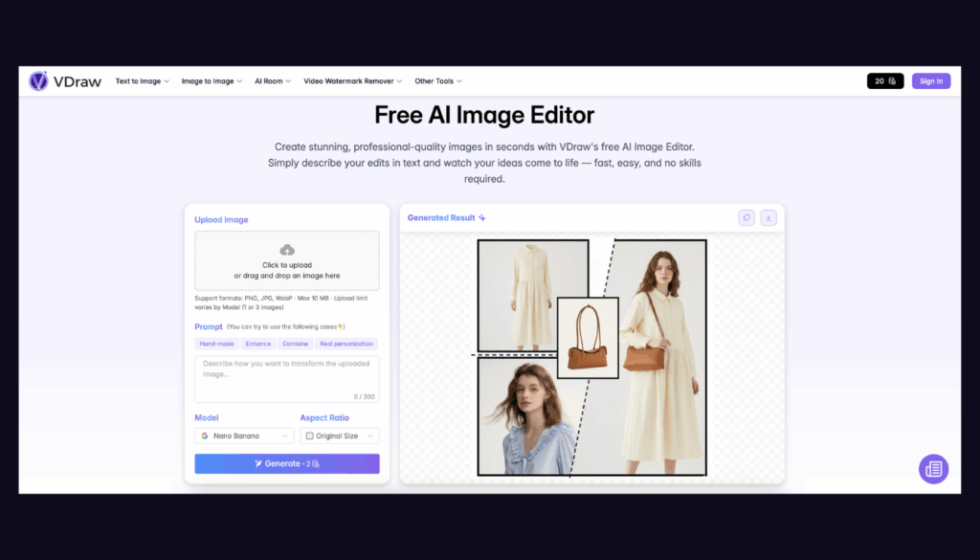Click the lightning bolt on the Generate button
This screenshot has height=560, width=980.
coord(260,462)
